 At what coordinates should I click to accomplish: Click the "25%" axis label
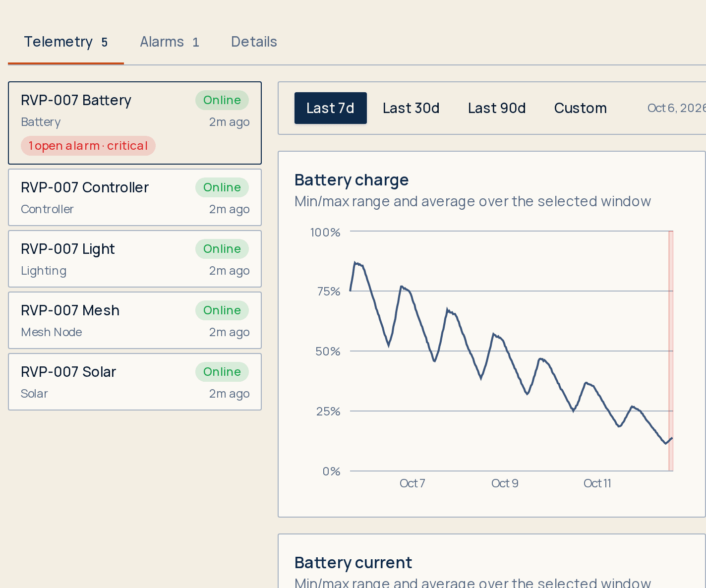tap(328, 412)
